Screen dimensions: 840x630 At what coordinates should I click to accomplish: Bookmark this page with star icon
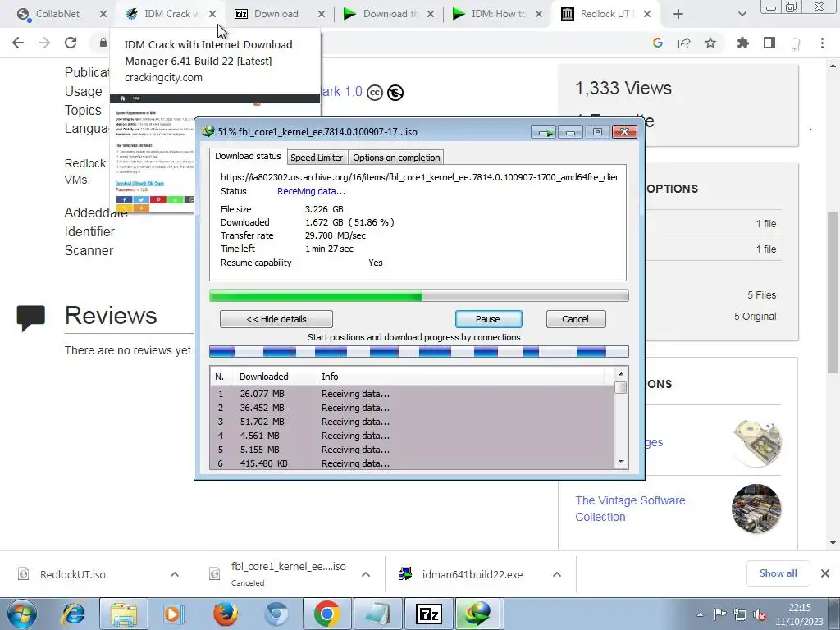pyautogui.click(x=710, y=43)
